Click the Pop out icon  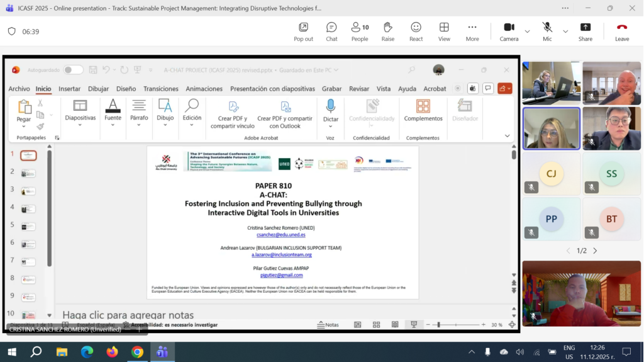point(303,31)
